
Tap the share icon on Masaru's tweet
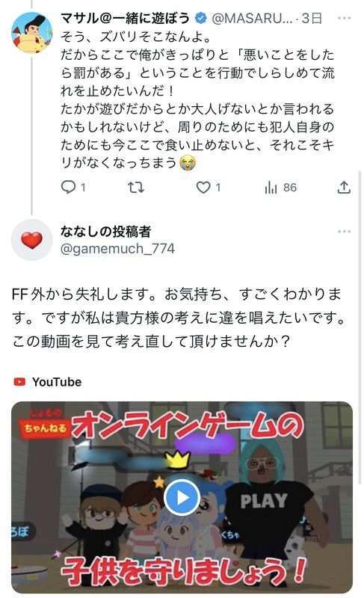343,187
